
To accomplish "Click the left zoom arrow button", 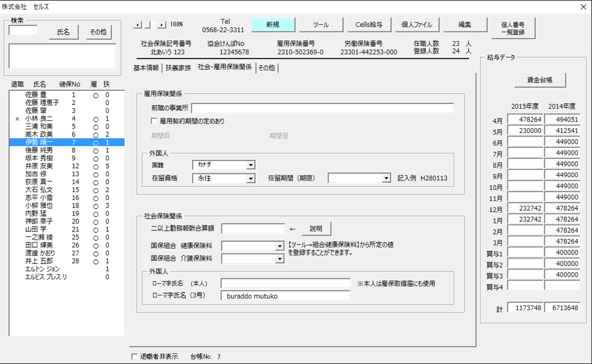I will [x=137, y=25].
